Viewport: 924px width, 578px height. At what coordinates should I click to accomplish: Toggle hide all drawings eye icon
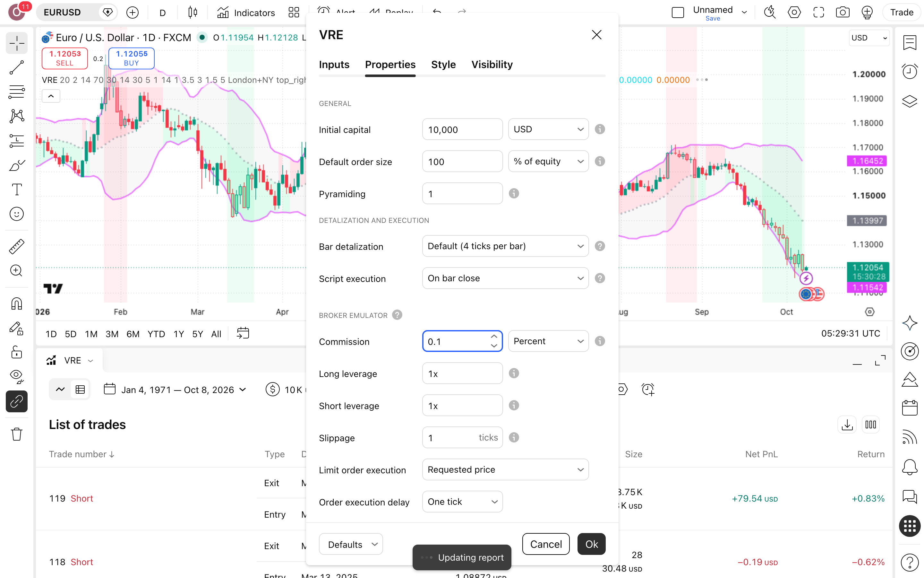click(17, 377)
